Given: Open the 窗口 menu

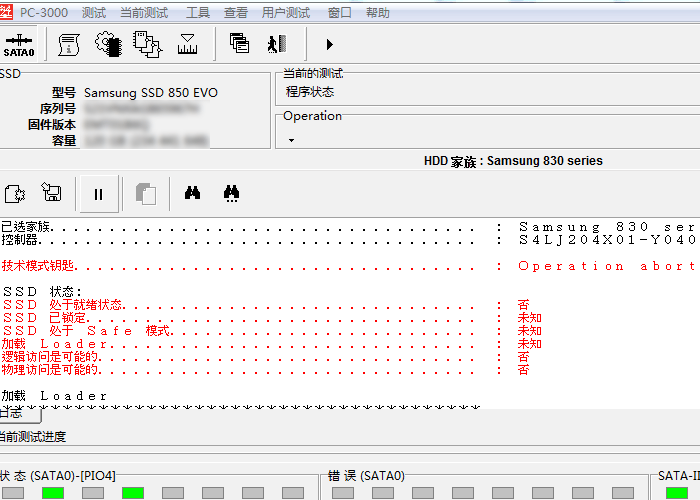Looking at the screenshot, I should tap(339, 12).
